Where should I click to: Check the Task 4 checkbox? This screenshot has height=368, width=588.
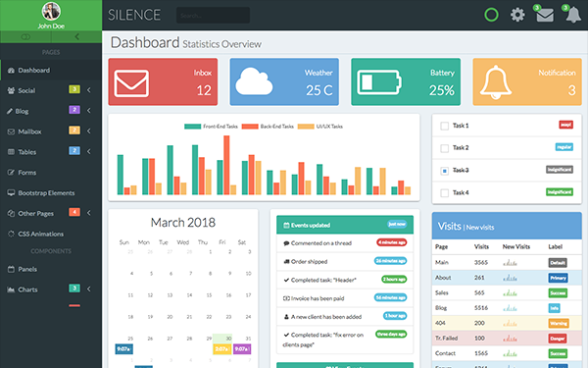tap(444, 193)
